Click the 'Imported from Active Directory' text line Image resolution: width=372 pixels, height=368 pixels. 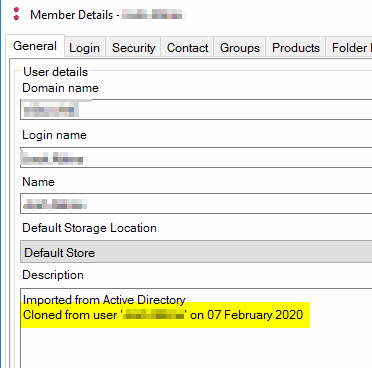pyautogui.click(x=104, y=300)
